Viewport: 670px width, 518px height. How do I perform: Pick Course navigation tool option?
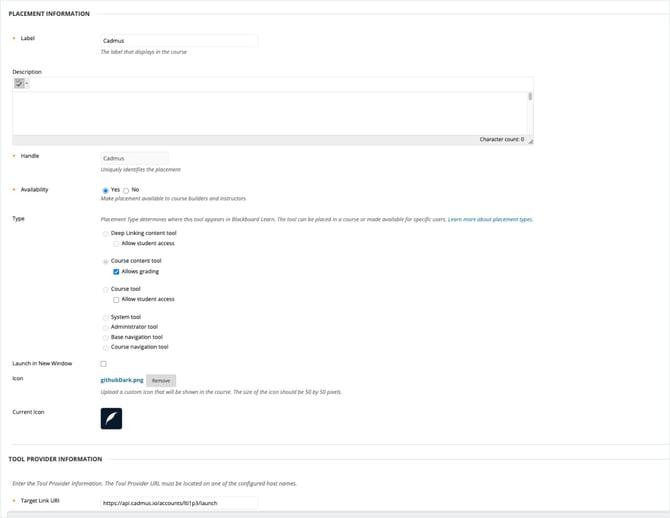[x=106, y=347]
